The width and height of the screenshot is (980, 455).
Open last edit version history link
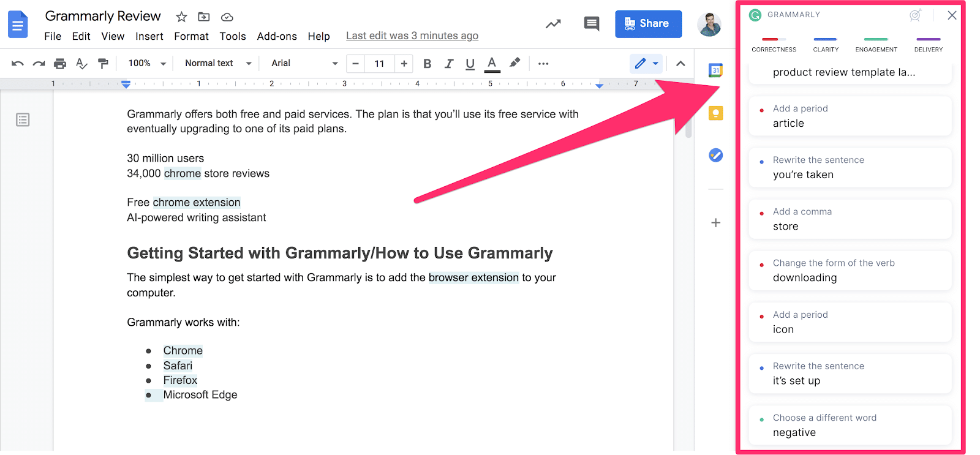[412, 36]
